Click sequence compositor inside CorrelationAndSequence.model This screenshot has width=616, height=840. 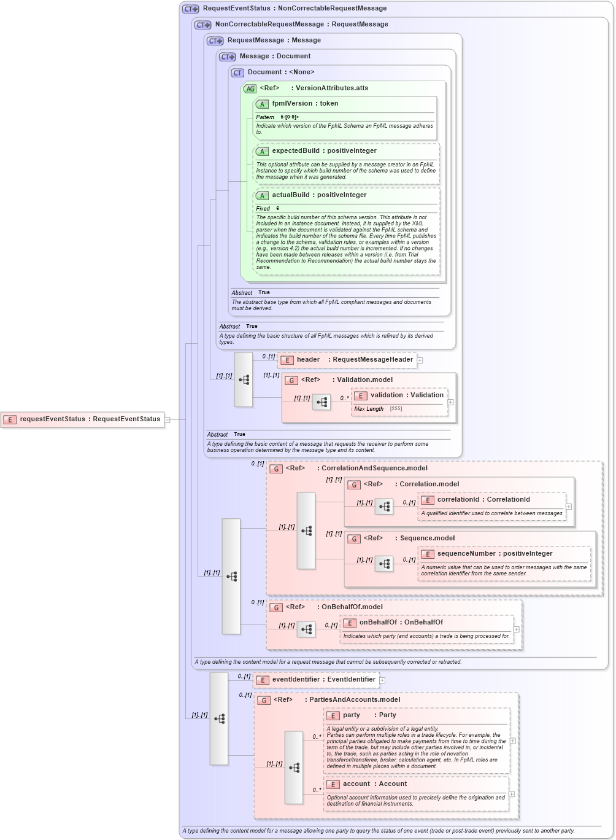tap(306, 531)
